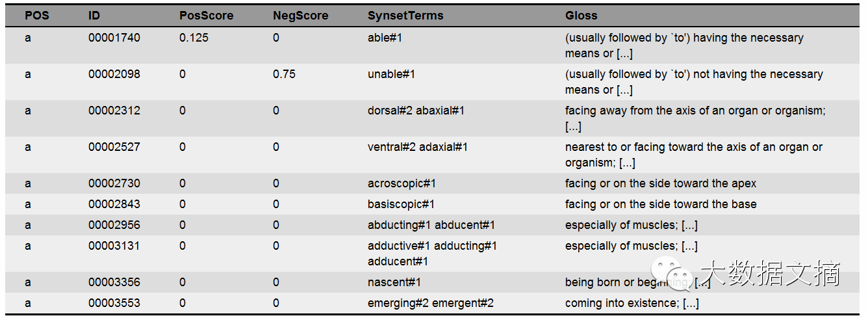Click dorsal#2 abaxial#1 synset terms
Viewport: 868px width, 318px height.
click(416, 111)
